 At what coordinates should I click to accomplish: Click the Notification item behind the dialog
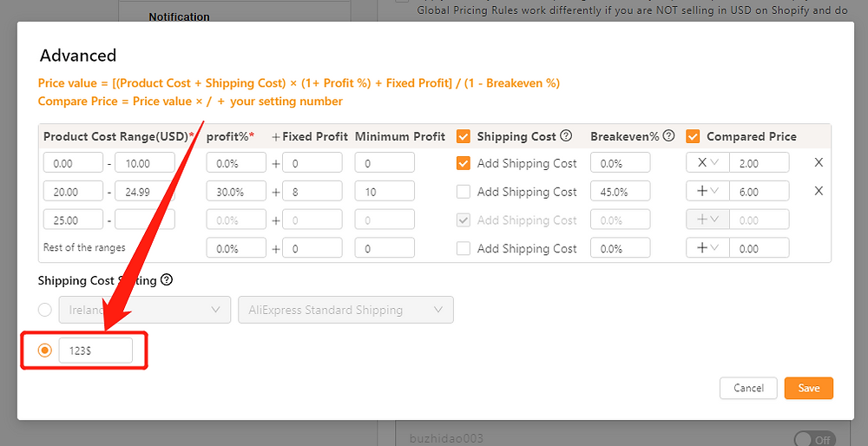click(179, 16)
